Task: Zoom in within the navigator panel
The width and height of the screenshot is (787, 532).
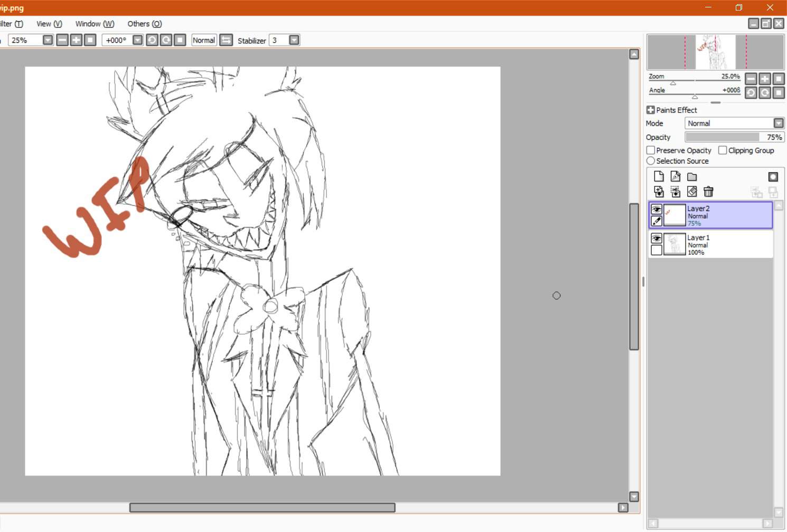Action: 764,79
